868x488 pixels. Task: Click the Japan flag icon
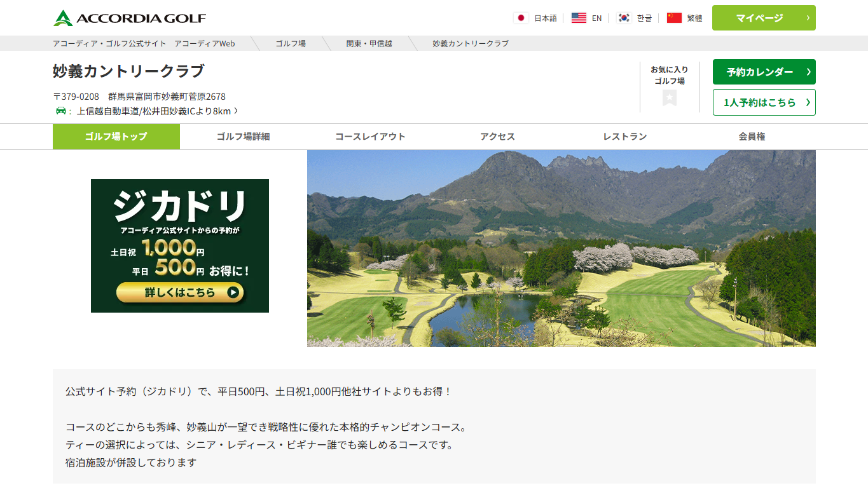(x=521, y=18)
